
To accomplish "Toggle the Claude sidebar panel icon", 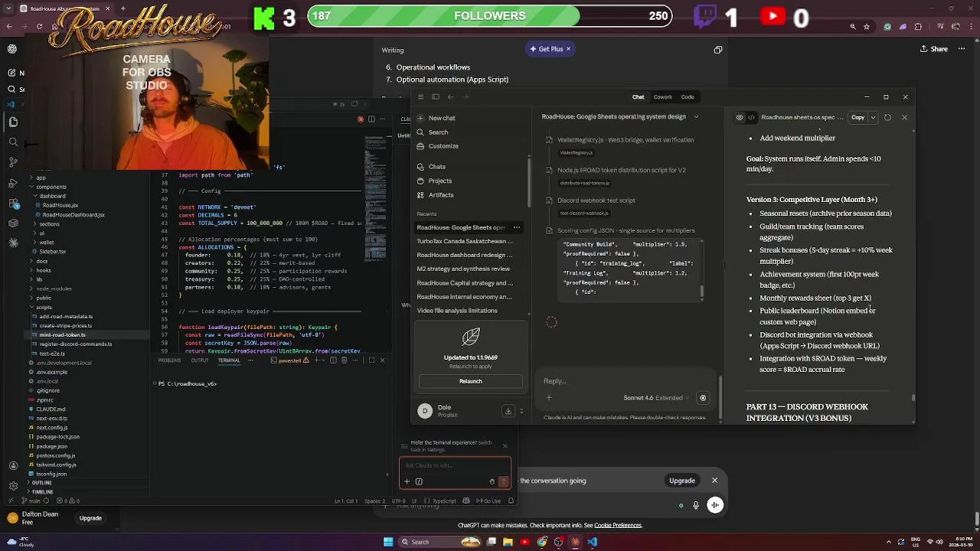I will (x=435, y=96).
